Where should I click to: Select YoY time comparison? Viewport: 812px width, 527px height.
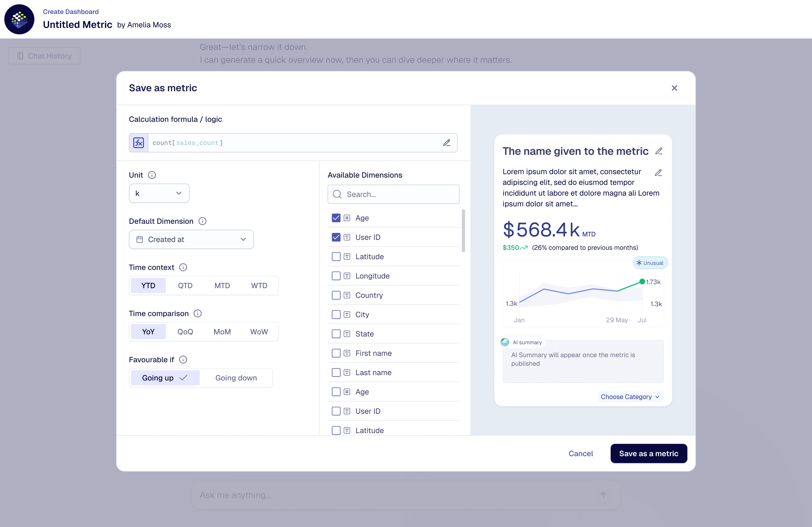tap(148, 332)
